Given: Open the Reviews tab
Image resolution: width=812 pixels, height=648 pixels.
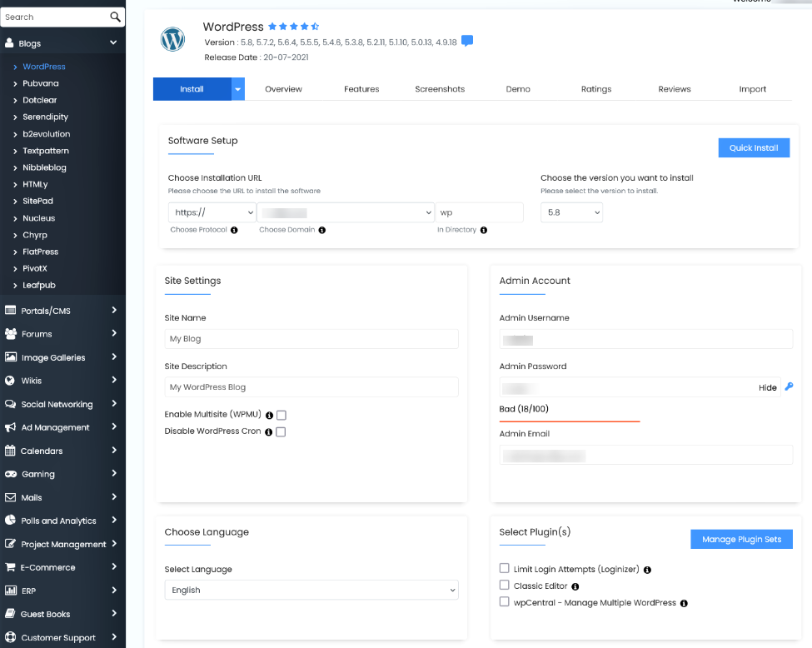Looking at the screenshot, I should [675, 89].
